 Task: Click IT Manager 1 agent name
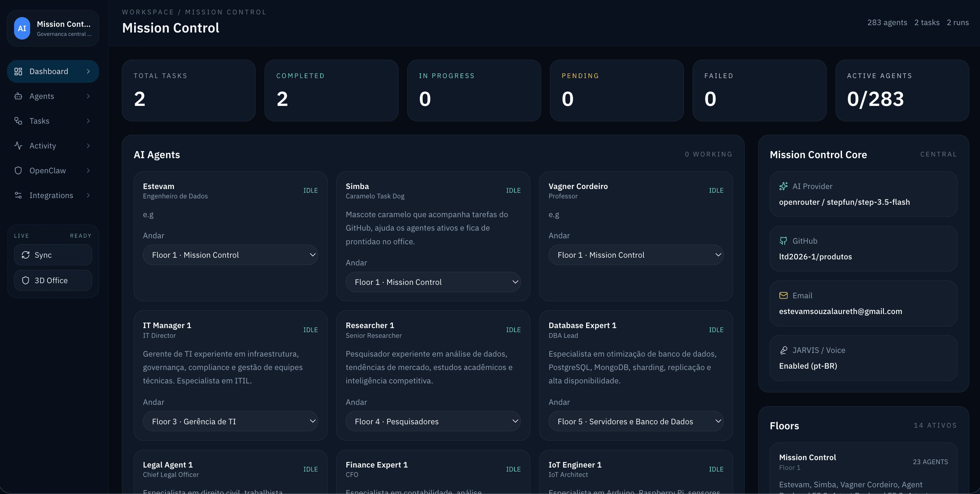pos(167,325)
